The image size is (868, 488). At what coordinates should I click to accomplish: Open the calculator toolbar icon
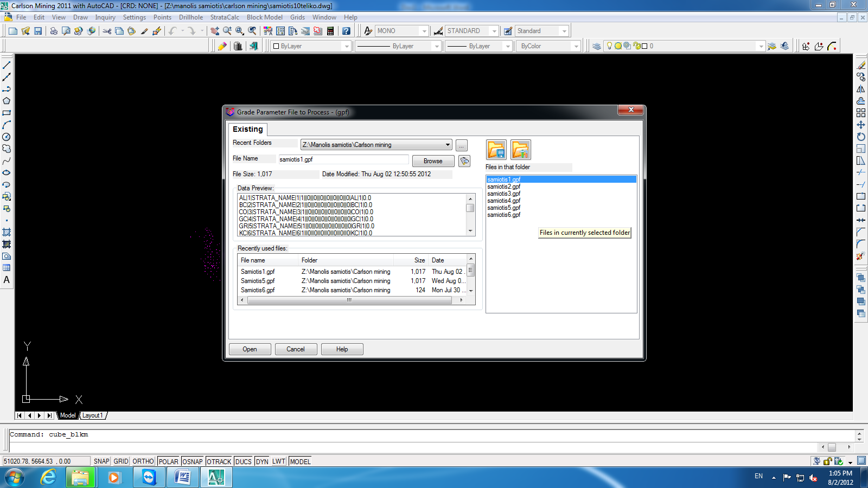click(330, 31)
